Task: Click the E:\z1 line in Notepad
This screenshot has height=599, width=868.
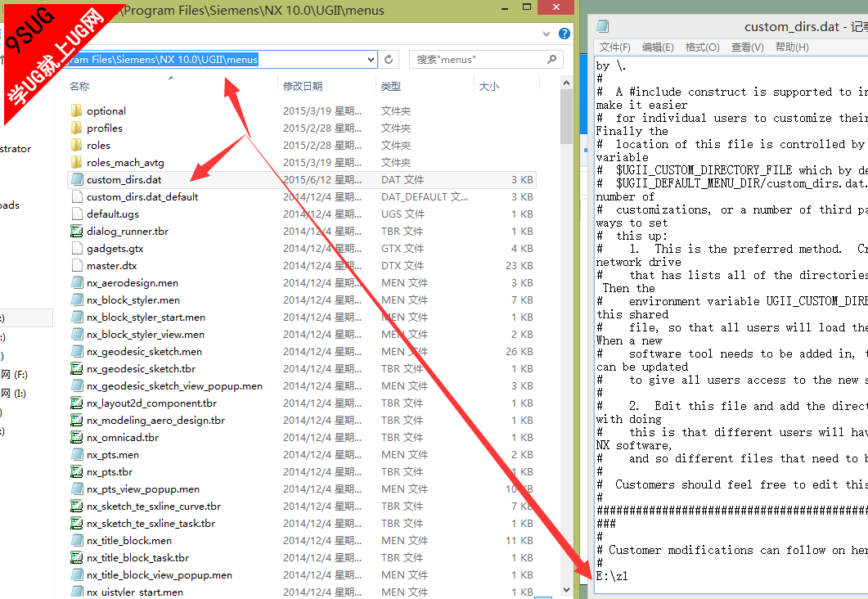Action: [612, 576]
